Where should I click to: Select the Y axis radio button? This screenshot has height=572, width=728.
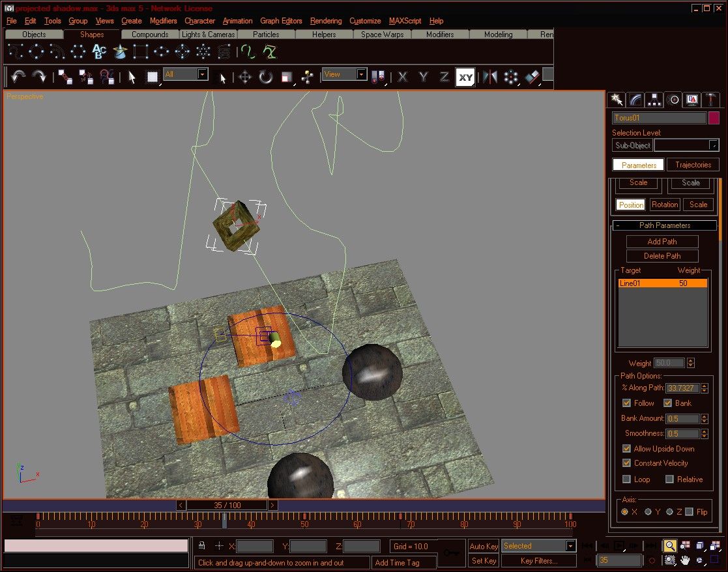tap(648, 511)
